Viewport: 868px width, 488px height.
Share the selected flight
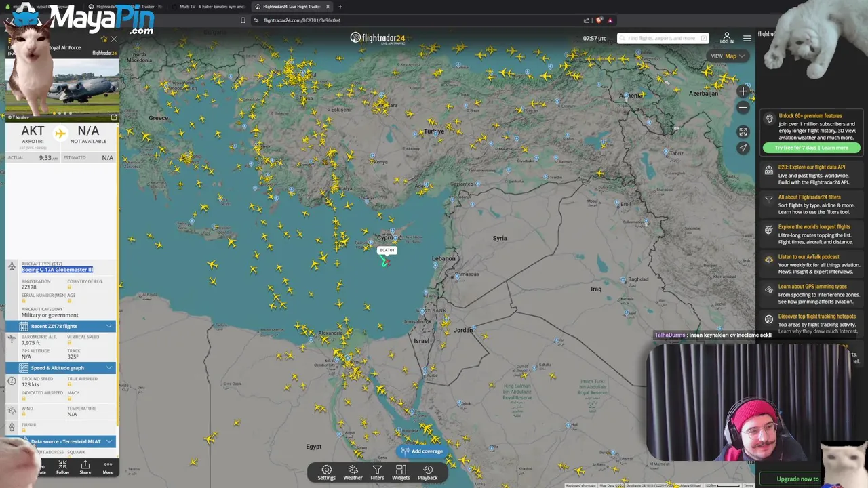[85, 467]
